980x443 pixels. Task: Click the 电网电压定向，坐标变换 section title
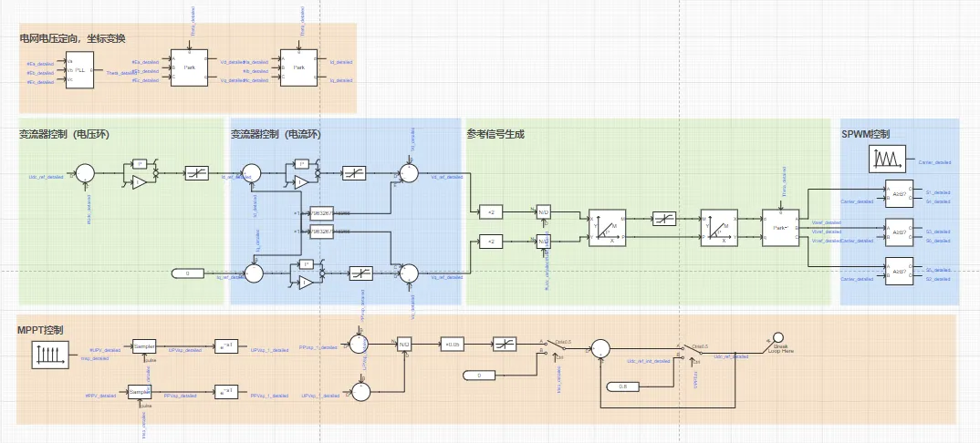72,38
